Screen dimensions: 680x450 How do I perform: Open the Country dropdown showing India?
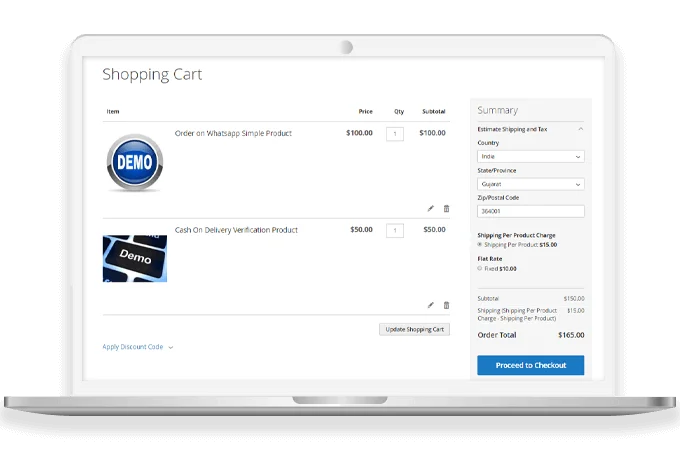pyautogui.click(x=530, y=157)
